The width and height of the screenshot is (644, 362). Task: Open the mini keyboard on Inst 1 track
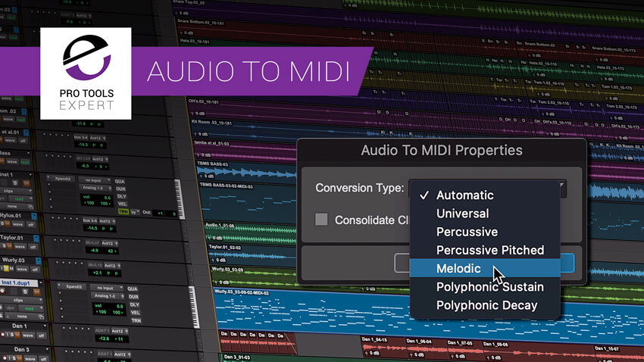(x=179, y=199)
